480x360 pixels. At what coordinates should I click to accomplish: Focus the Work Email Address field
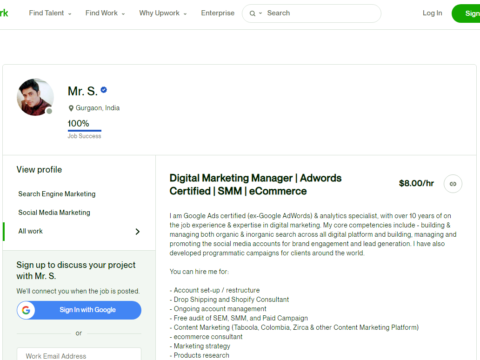pyautogui.click(x=79, y=354)
